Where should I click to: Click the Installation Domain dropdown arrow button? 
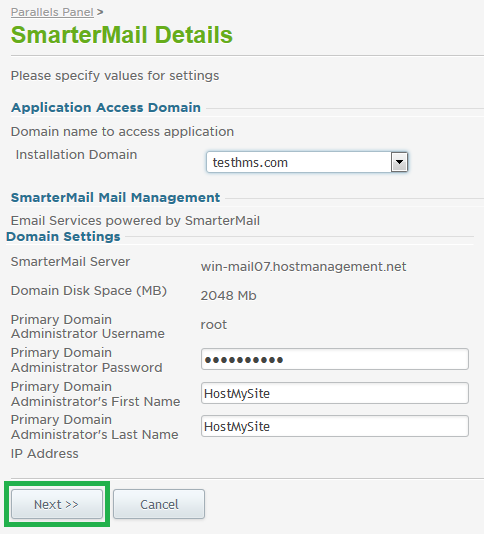(x=399, y=162)
